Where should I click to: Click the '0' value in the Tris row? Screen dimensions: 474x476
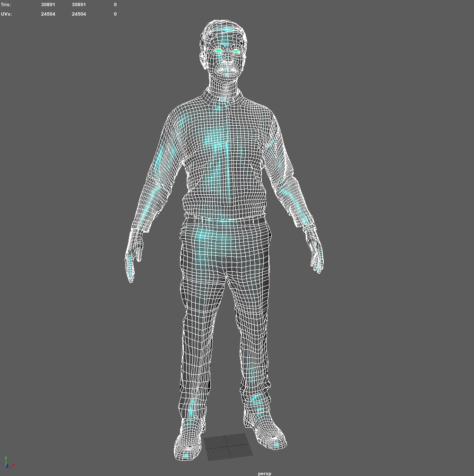pyautogui.click(x=115, y=5)
